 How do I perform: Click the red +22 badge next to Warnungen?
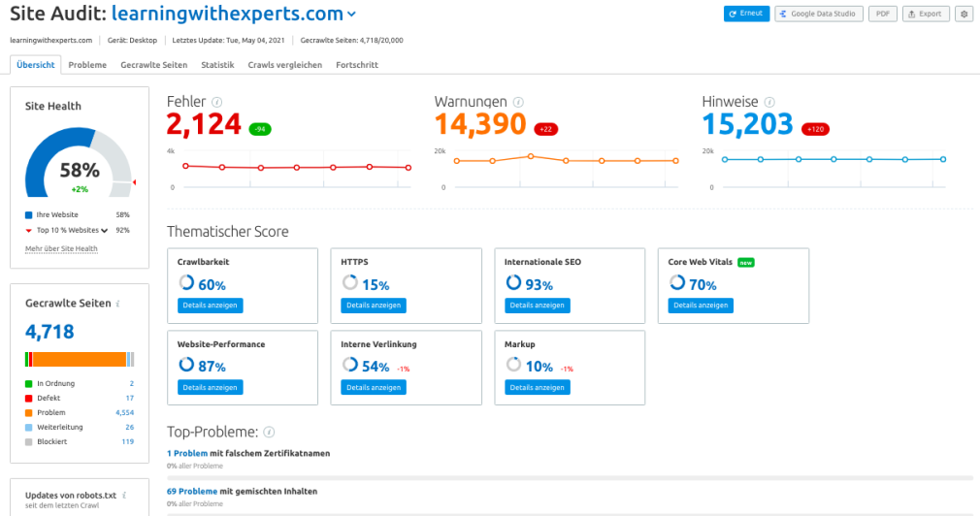545,129
